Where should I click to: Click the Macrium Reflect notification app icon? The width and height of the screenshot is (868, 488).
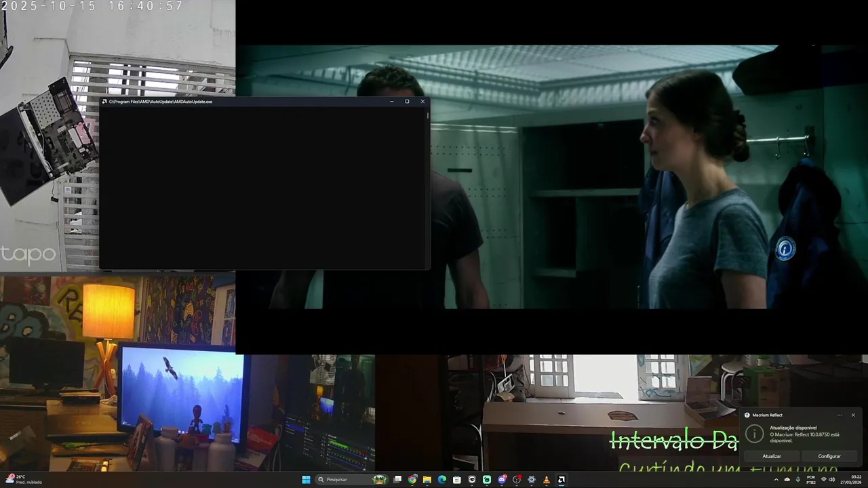747,415
